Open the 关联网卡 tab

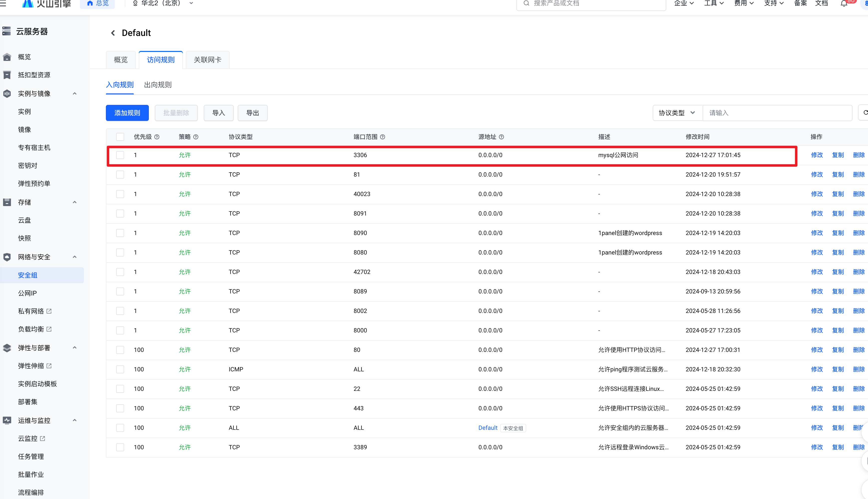(x=207, y=60)
